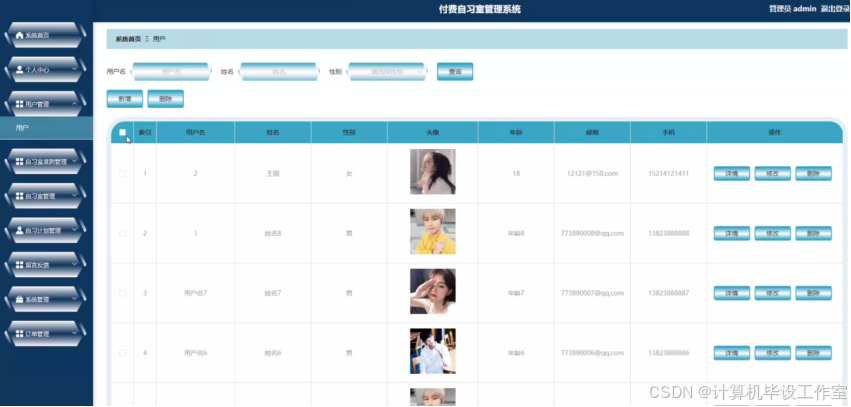
Task: Click the 手机 column header
Action: 669,132
